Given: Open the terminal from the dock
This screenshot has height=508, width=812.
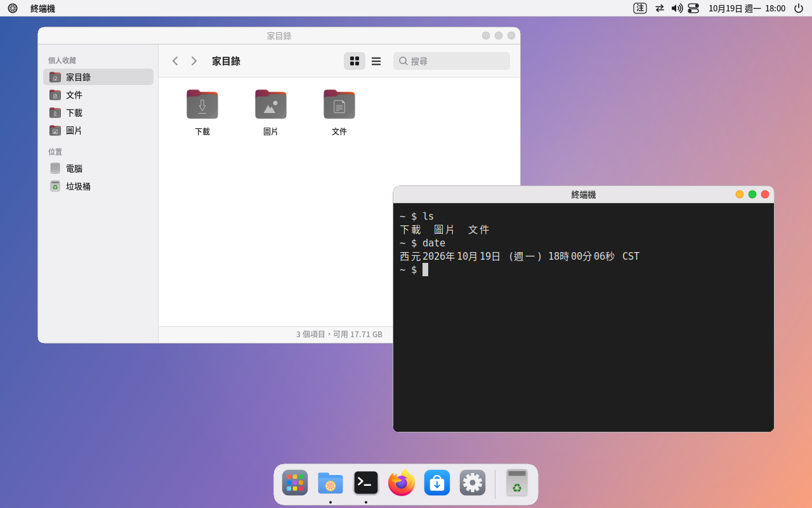Looking at the screenshot, I should click(366, 483).
